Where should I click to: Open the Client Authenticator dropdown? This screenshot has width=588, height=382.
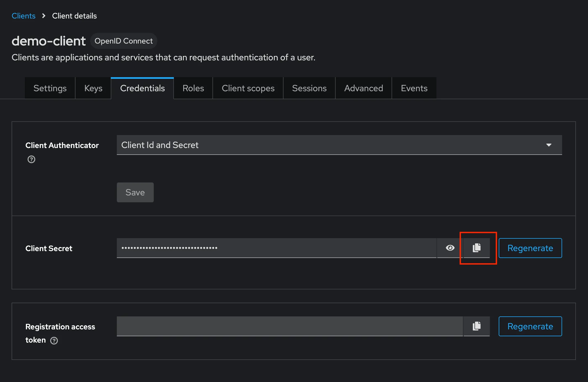coord(549,145)
